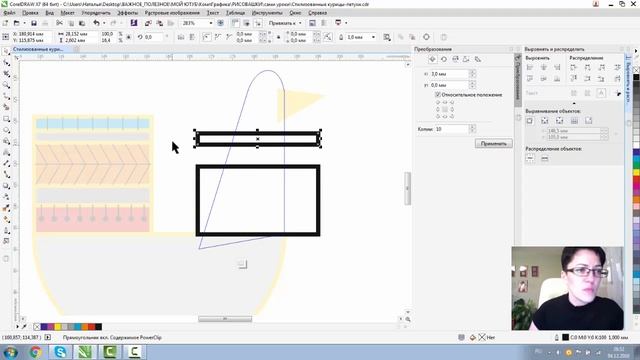Click the Distribute Left icon in the Distribution group
Viewport: 640px width, 360px height.
(573, 67)
